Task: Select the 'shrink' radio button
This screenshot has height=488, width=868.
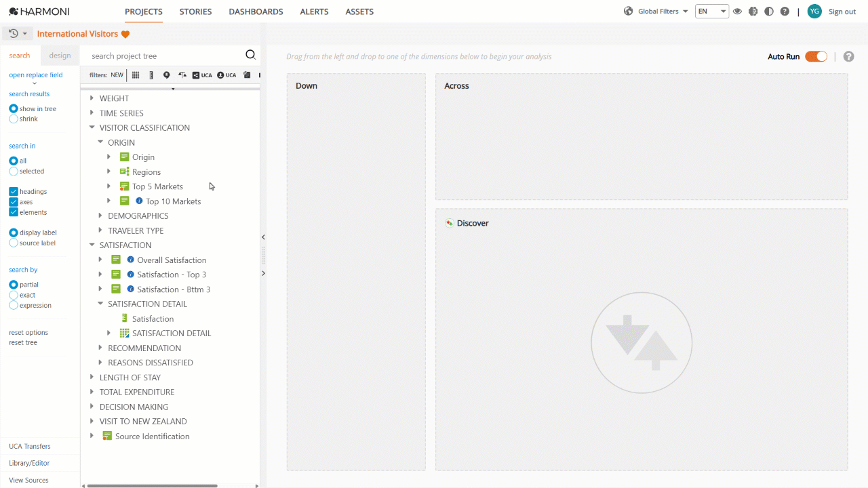Action: (14, 119)
